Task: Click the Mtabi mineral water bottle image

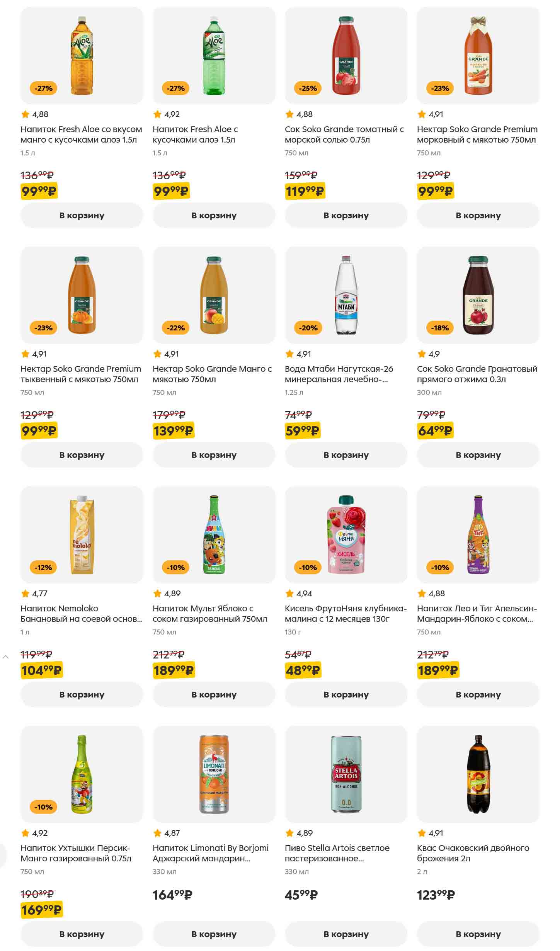Action: coord(346,295)
